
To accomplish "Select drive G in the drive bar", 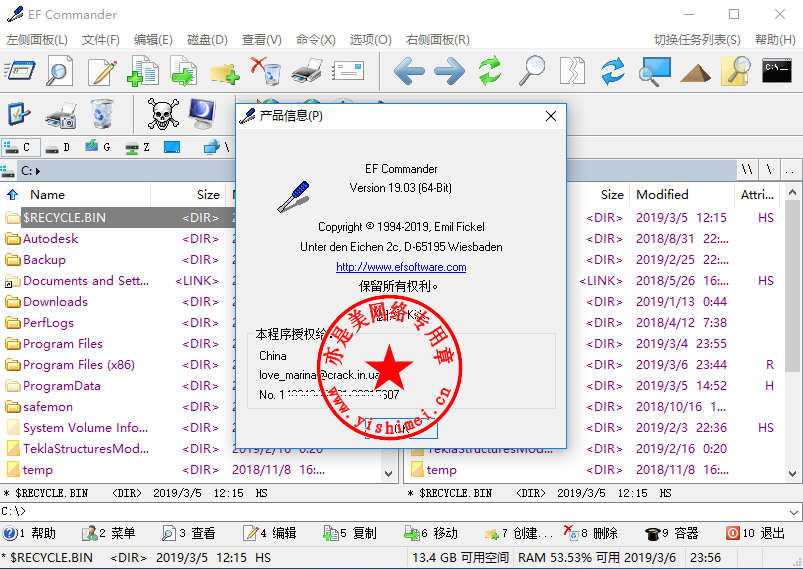I will point(98,147).
